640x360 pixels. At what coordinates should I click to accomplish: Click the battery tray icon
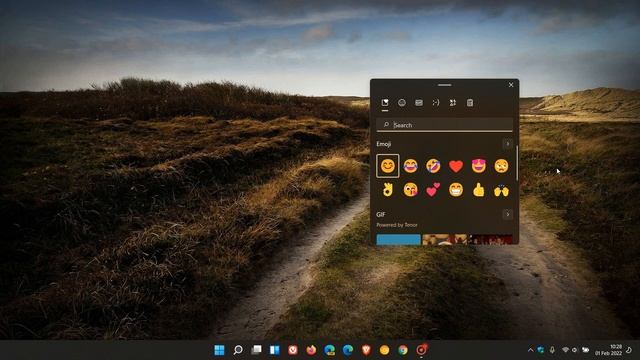(x=585, y=350)
